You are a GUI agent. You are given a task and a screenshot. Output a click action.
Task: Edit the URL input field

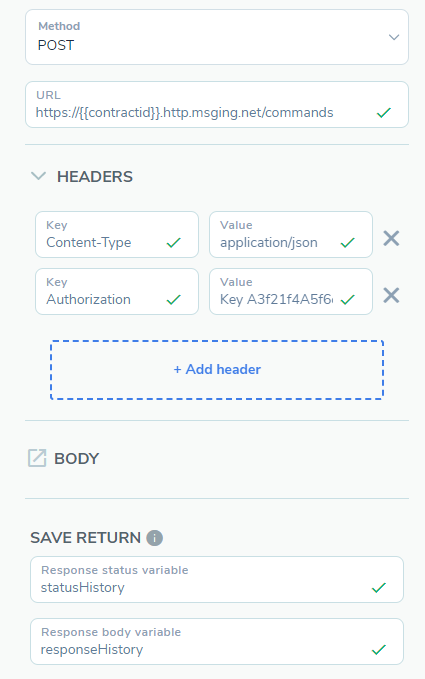point(217,104)
